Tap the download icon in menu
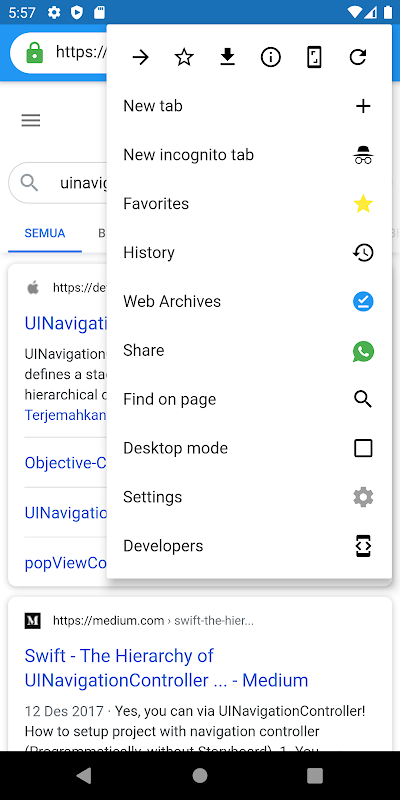 (x=228, y=57)
